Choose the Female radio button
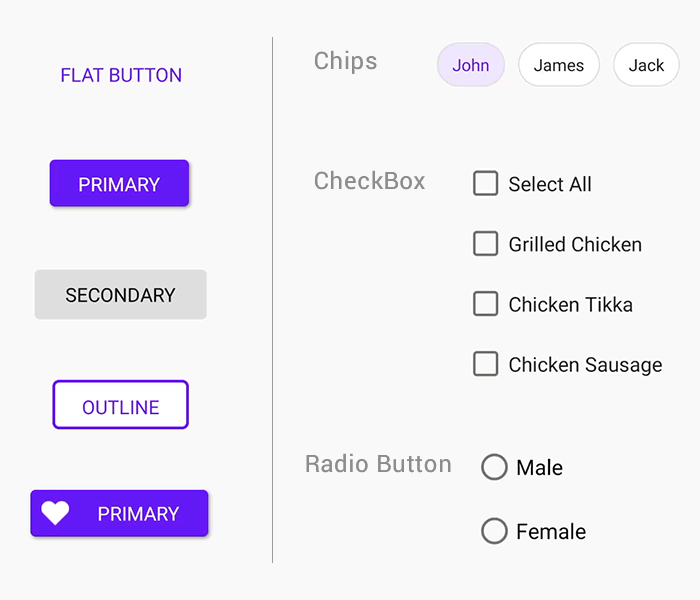 coord(494,531)
